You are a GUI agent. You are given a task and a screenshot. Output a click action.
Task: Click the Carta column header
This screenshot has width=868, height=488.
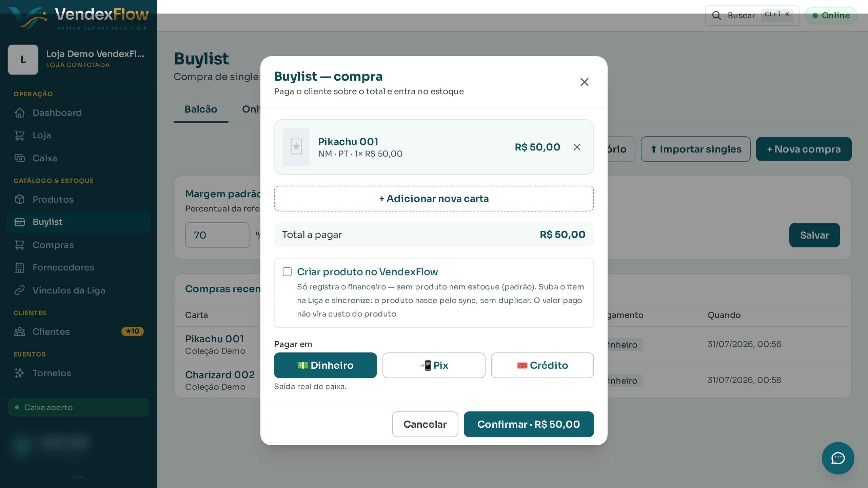(x=196, y=315)
